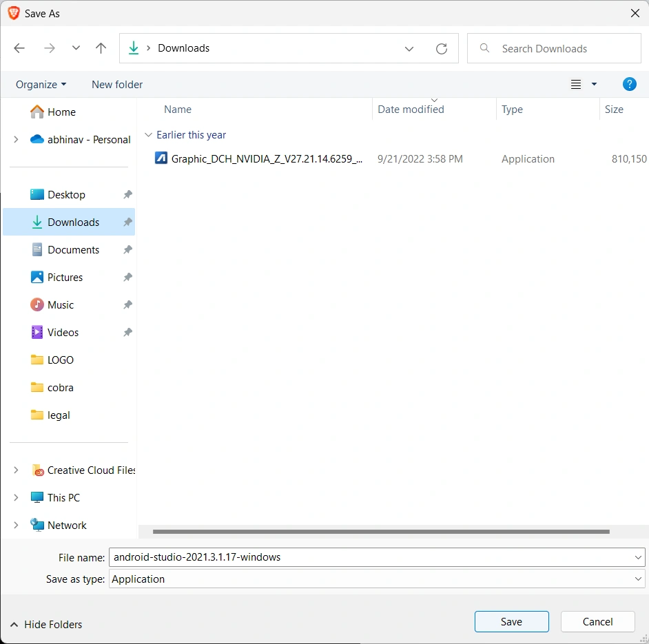Viewport: 649px width, 644px height.
Task: Select the Graphic_DCH_NVIDIA application file
Action: pyautogui.click(x=267, y=159)
